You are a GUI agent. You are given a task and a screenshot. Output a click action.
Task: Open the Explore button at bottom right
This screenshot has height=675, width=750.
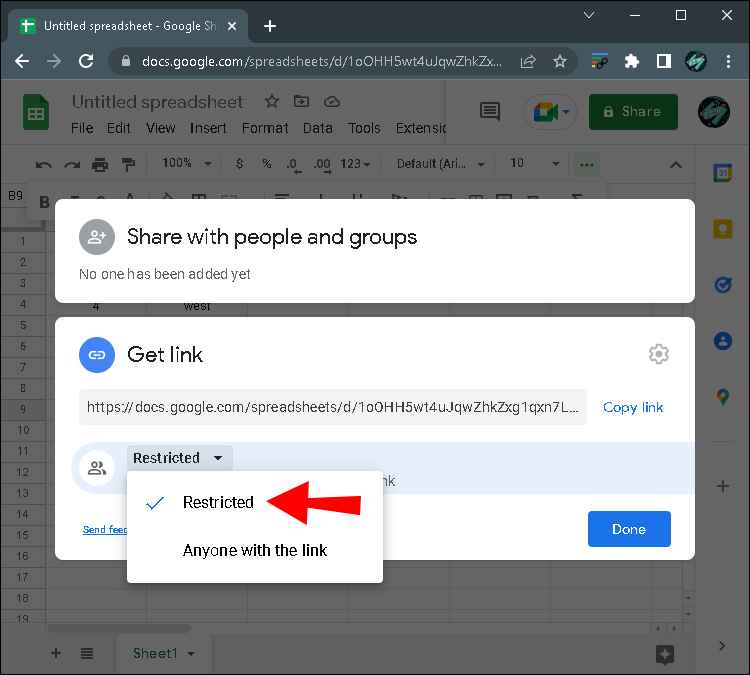[x=664, y=654]
